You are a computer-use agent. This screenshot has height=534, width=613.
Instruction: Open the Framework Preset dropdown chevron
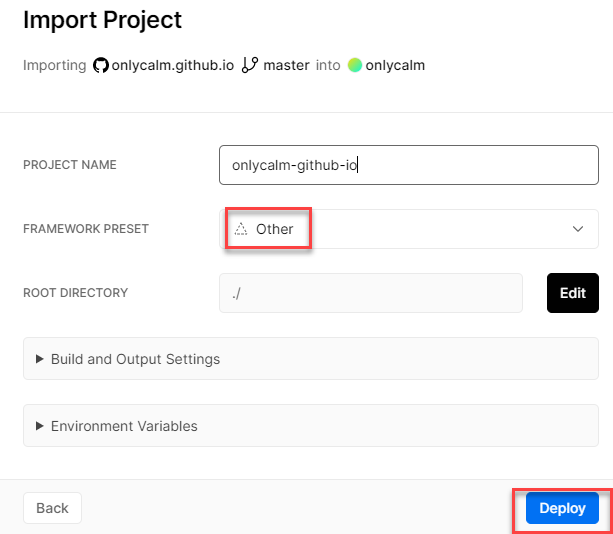pyautogui.click(x=578, y=229)
